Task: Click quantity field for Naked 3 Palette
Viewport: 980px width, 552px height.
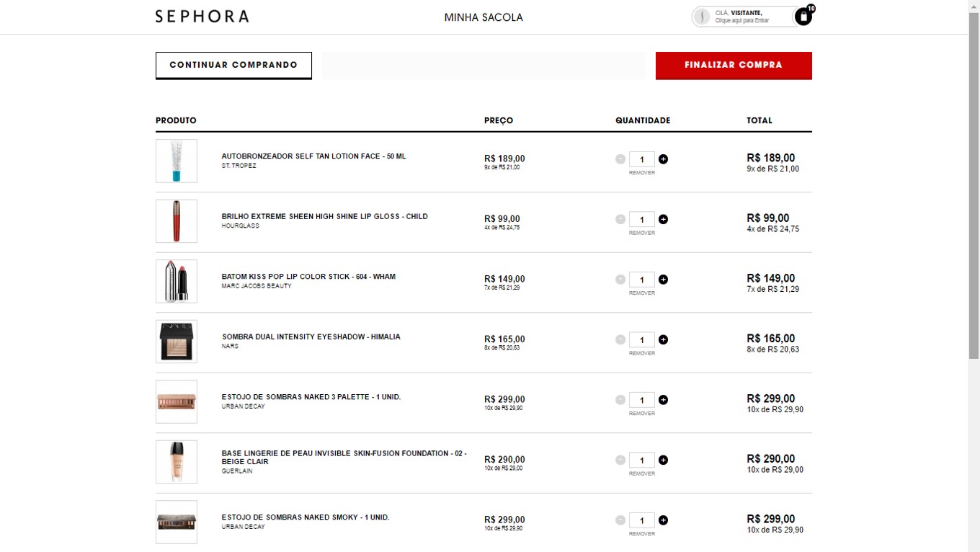Action: pyautogui.click(x=642, y=400)
